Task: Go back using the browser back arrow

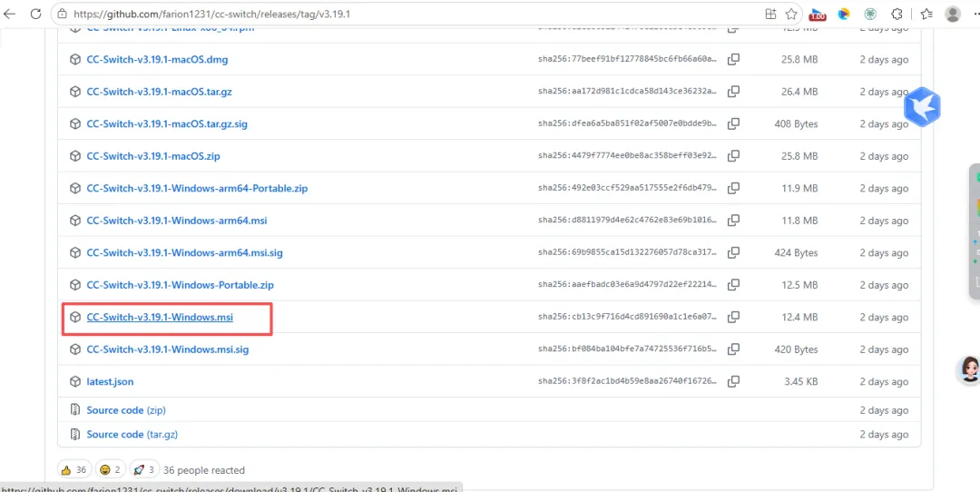Action: (9, 13)
